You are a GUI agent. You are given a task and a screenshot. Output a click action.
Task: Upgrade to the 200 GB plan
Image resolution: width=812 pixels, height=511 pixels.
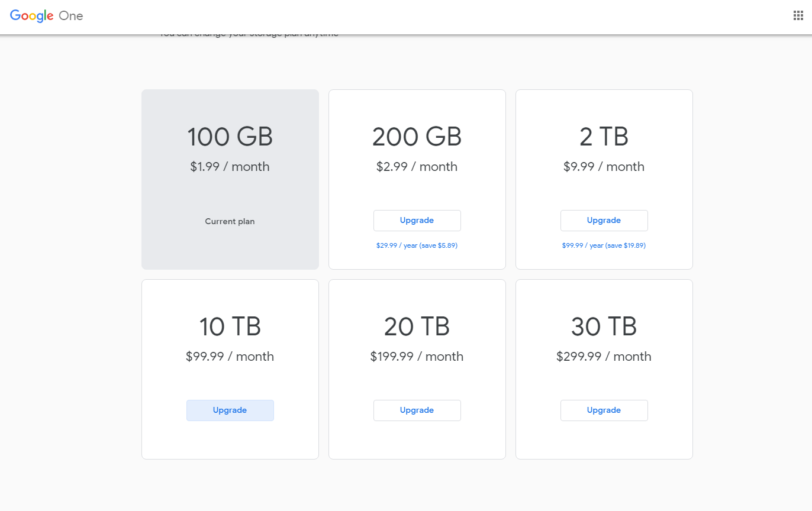tap(417, 220)
